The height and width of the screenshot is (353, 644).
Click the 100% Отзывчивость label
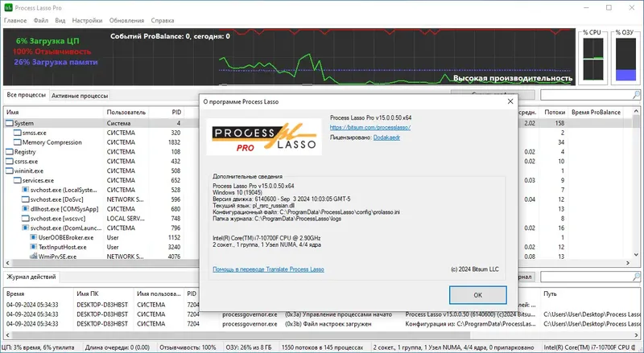point(52,51)
